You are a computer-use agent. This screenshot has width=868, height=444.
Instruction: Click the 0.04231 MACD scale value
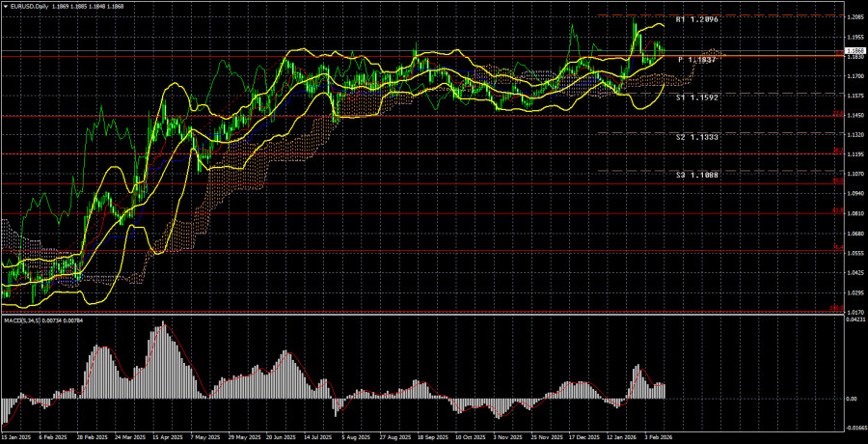click(x=853, y=320)
